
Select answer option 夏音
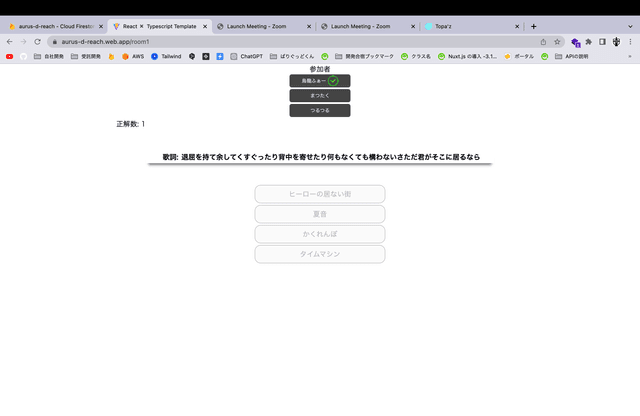pos(320,214)
